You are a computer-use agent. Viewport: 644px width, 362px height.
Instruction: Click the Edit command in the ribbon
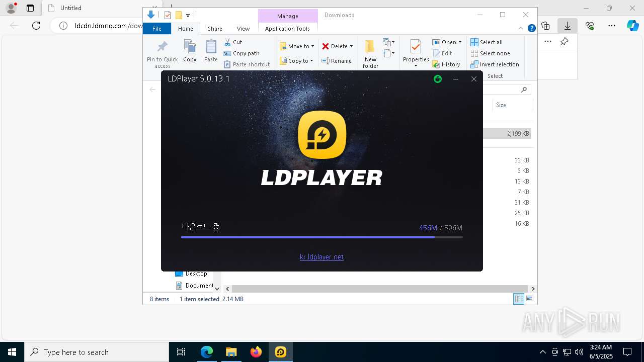(x=443, y=53)
